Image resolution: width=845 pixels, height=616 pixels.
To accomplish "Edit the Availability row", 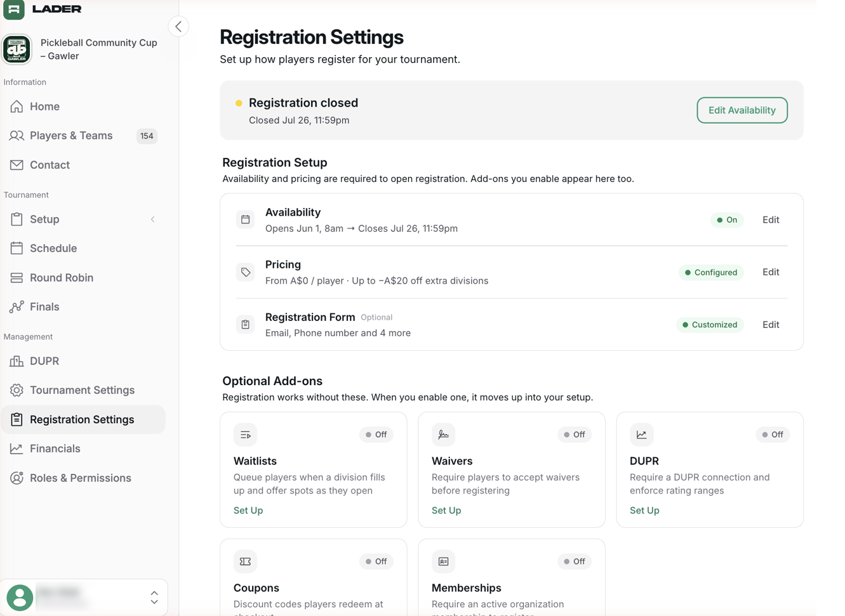I will pyautogui.click(x=771, y=220).
